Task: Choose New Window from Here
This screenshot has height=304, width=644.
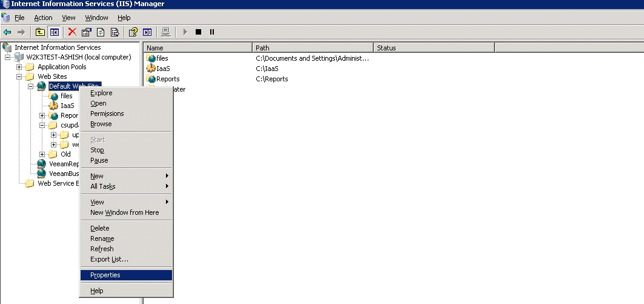Action: 126,212
